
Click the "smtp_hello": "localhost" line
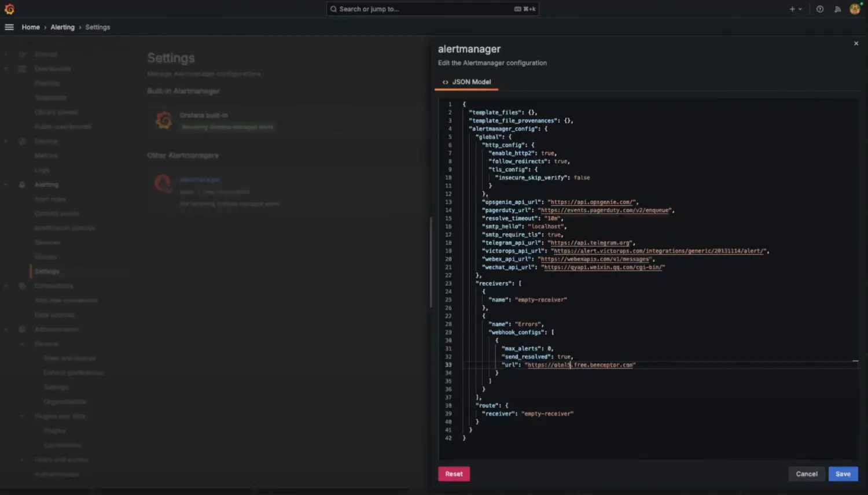(x=524, y=227)
